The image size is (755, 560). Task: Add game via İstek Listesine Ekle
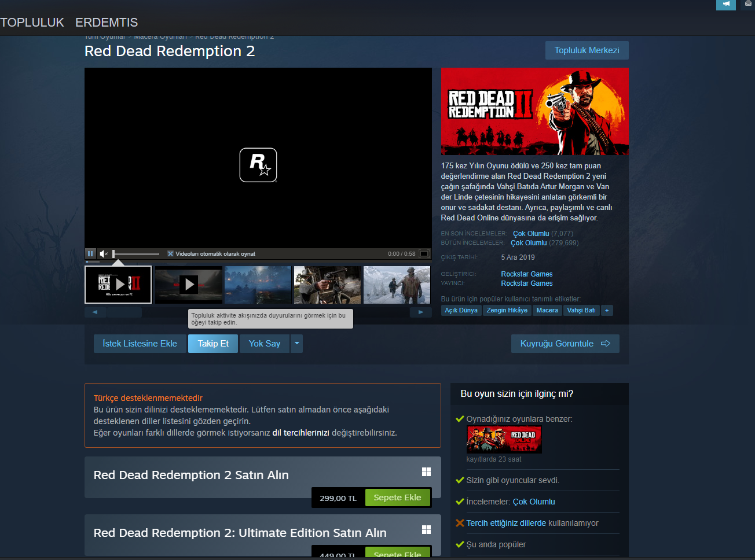pyautogui.click(x=140, y=344)
